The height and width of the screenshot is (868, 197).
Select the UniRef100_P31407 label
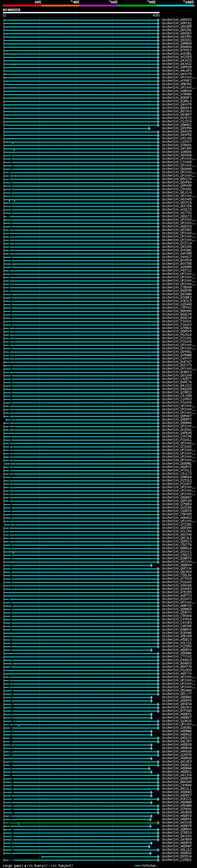point(176,484)
